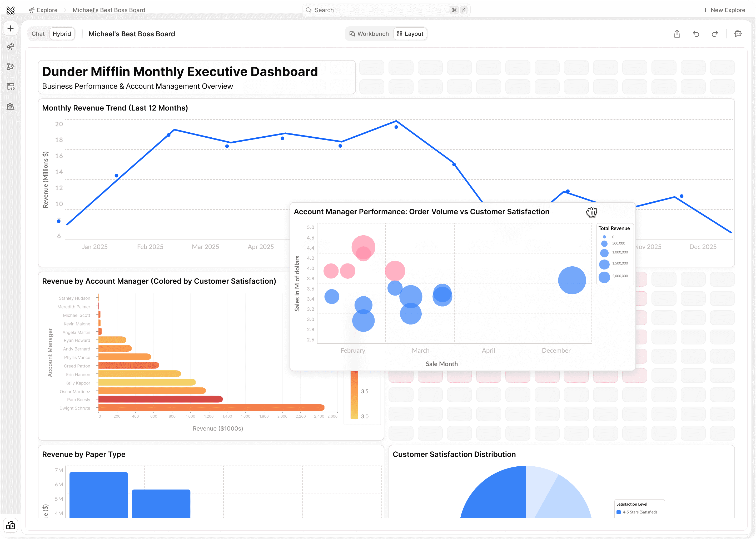The height and width of the screenshot is (539, 756).
Task: Click the app logo in the top-left corner
Action: pos(11,10)
